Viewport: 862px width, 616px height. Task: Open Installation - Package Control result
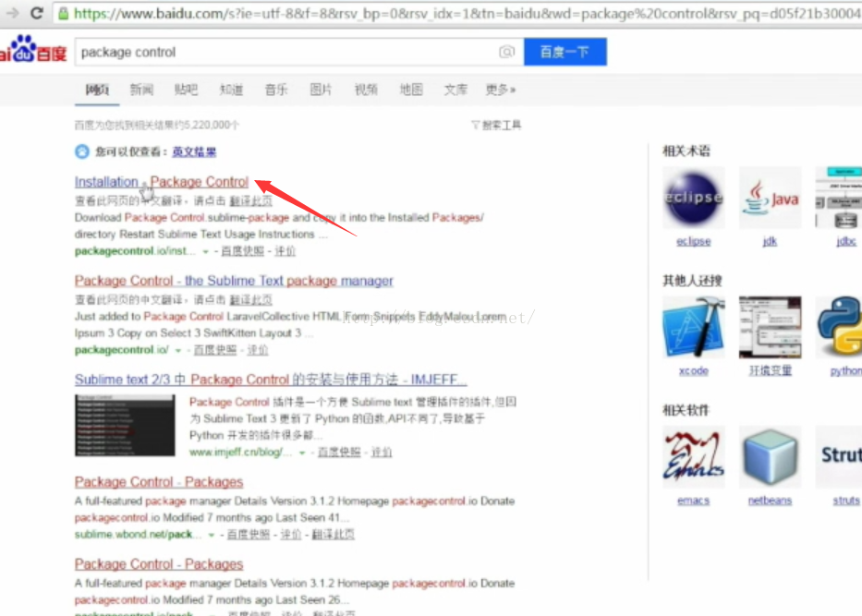click(162, 181)
